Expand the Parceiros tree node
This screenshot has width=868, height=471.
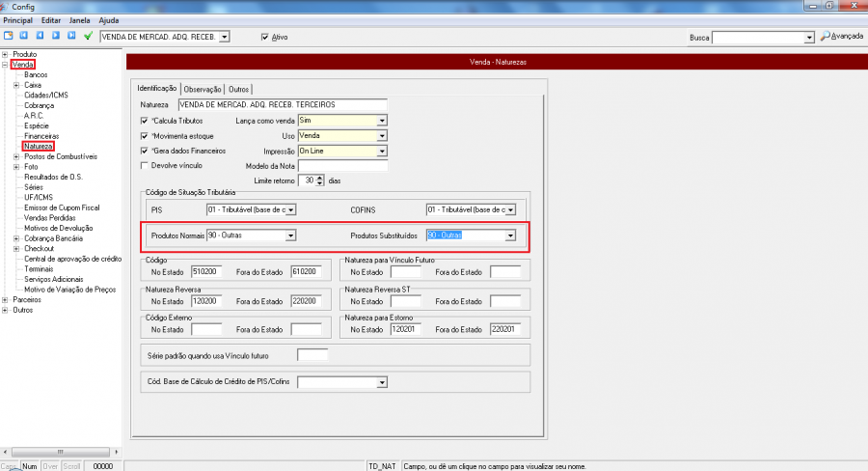click(6, 299)
